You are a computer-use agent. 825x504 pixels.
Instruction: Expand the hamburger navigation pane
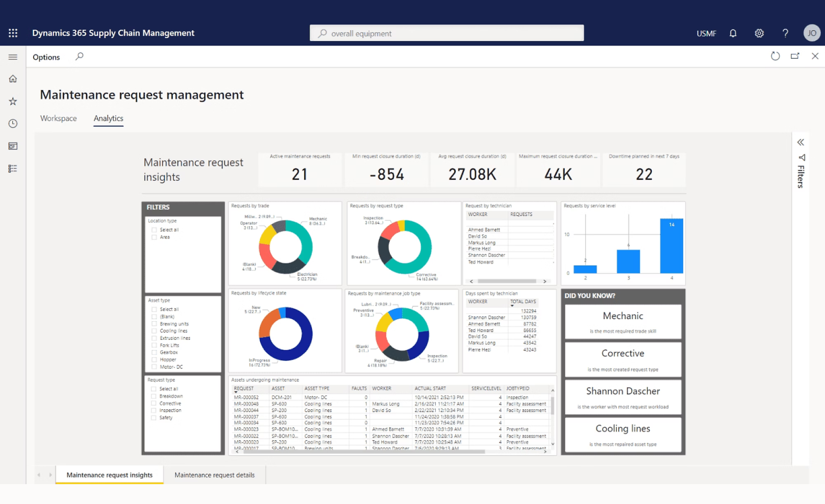(x=13, y=57)
